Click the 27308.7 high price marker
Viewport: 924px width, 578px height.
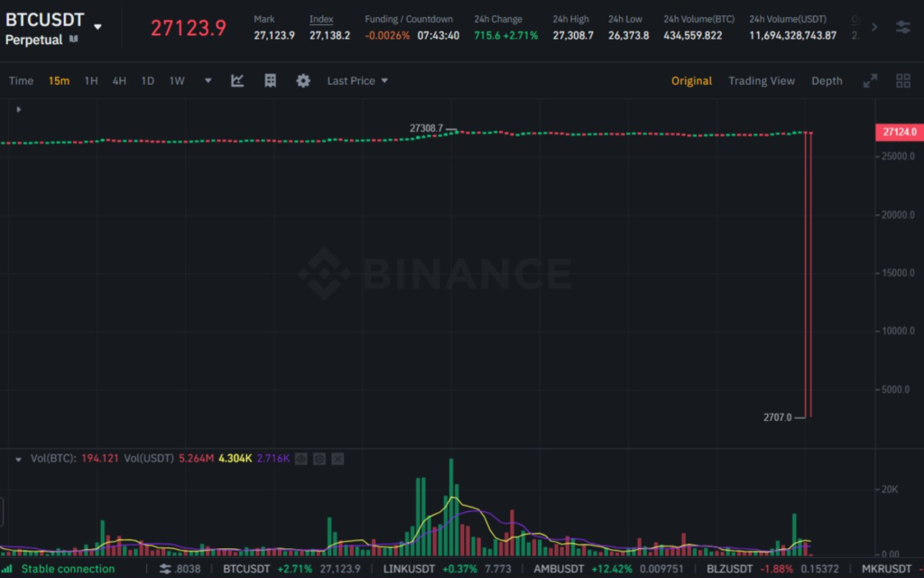coord(426,128)
